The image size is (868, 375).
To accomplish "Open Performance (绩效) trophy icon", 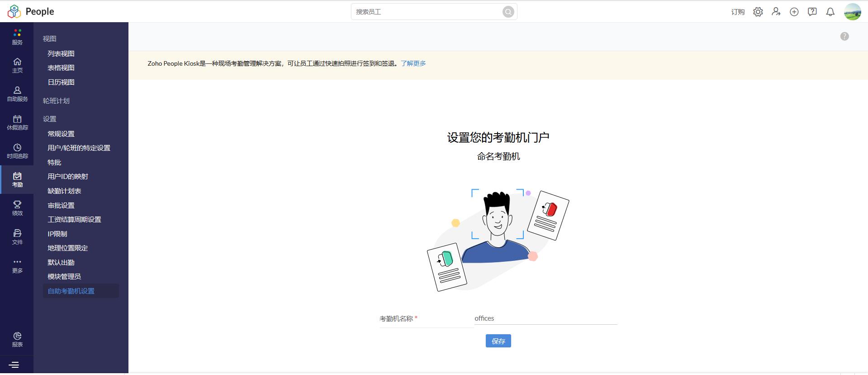I will (17, 208).
